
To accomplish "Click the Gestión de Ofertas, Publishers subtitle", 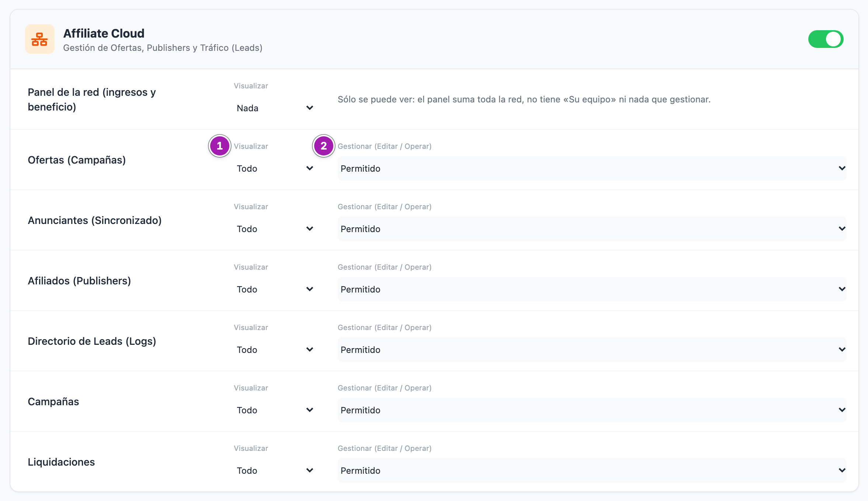I will coord(163,48).
